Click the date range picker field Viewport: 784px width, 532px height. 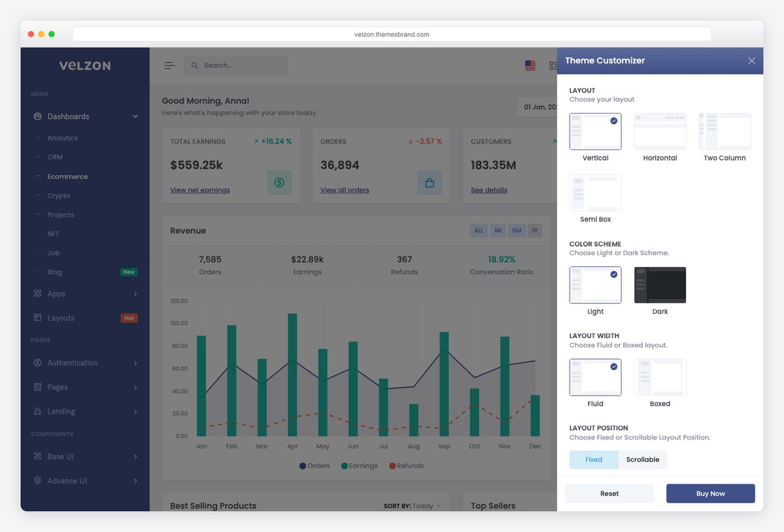tap(537, 107)
